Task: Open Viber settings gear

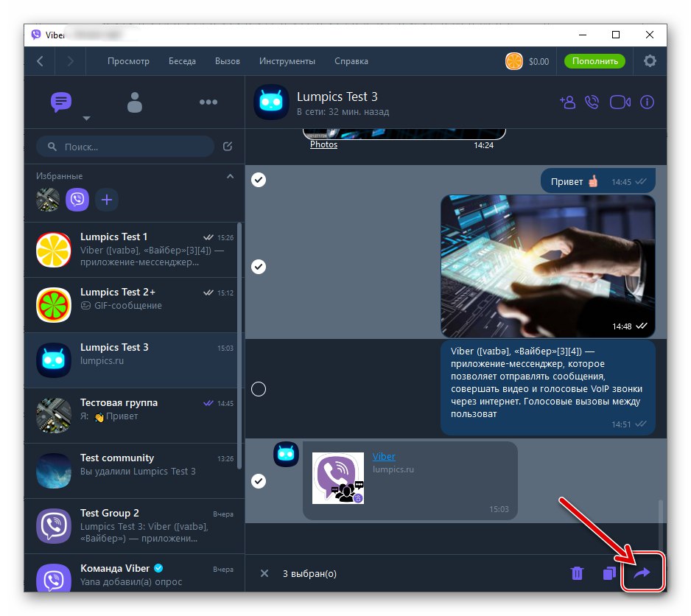Action: click(x=650, y=61)
